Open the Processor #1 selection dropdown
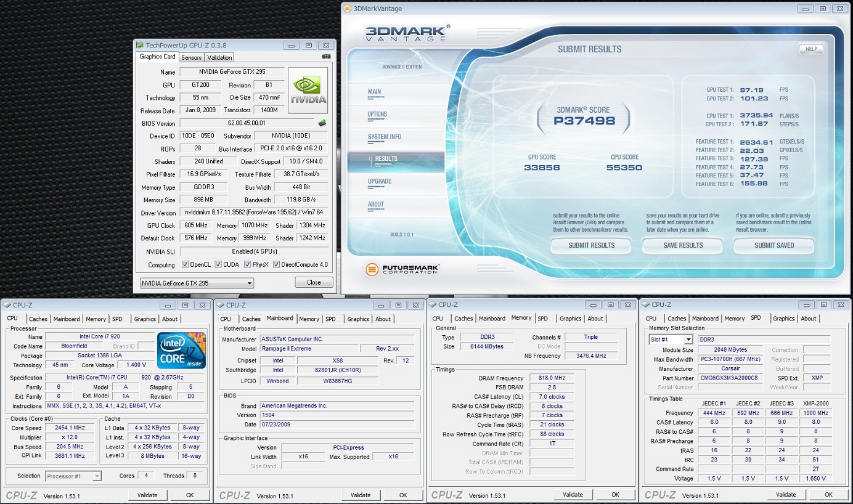Viewport: 853px width, 504px height. (73, 476)
